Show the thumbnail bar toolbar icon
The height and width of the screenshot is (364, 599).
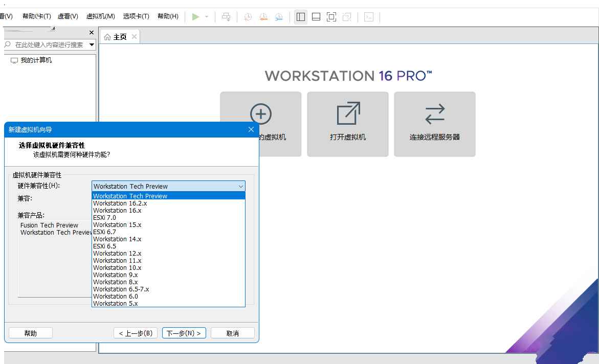click(316, 16)
